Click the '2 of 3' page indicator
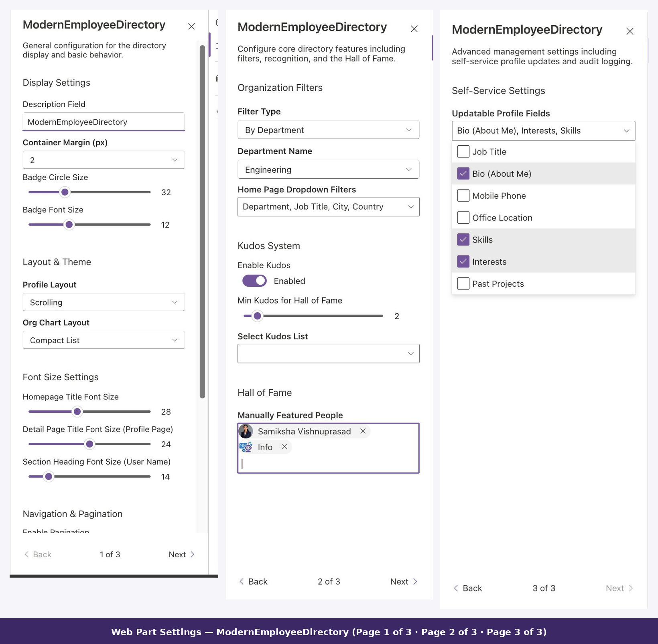The width and height of the screenshot is (658, 644). pyautogui.click(x=329, y=581)
